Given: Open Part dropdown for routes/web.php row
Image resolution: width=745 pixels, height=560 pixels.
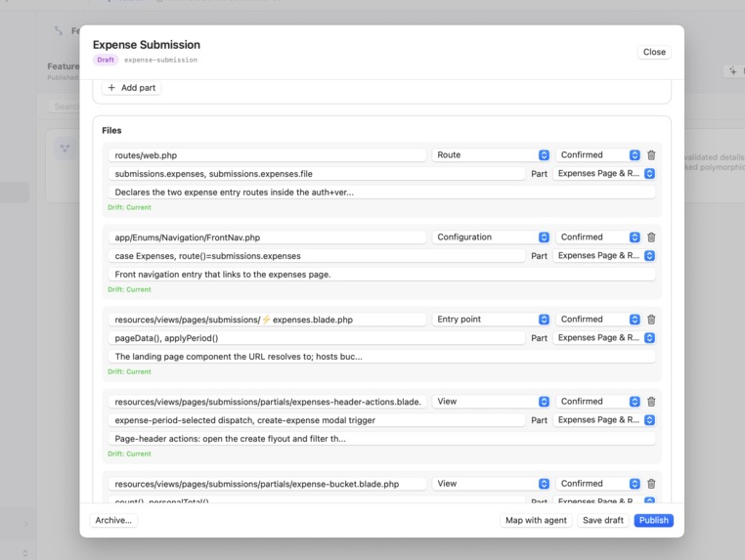Looking at the screenshot, I should pos(604,173).
